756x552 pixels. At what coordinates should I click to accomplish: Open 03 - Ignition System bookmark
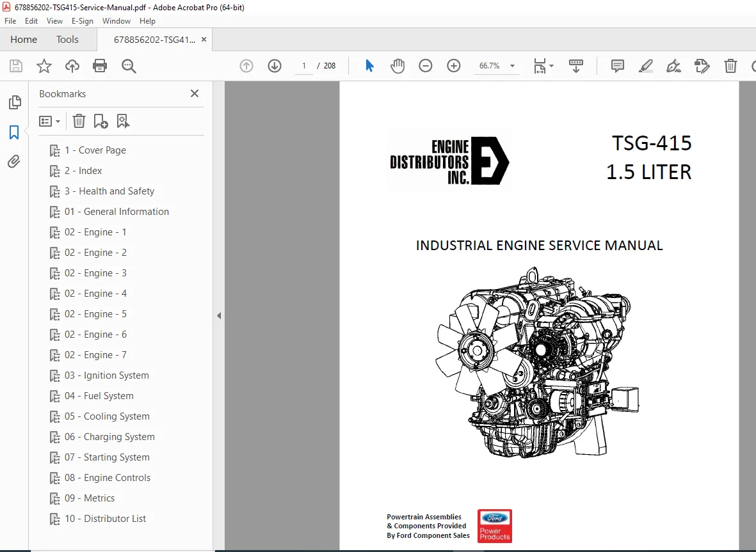(x=106, y=375)
